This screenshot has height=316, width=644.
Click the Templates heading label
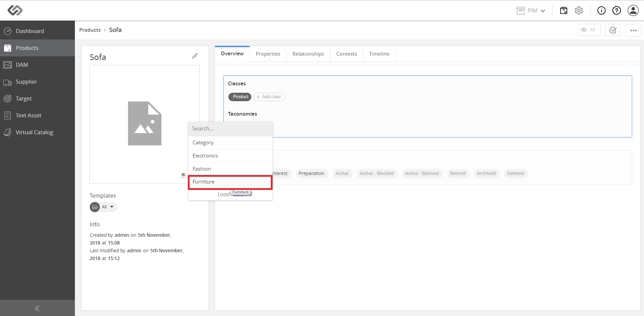click(x=103, y=196)
